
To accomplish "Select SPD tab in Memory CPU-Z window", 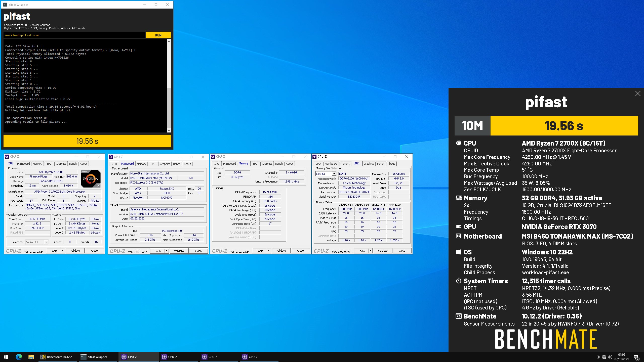I will [255, 164].
